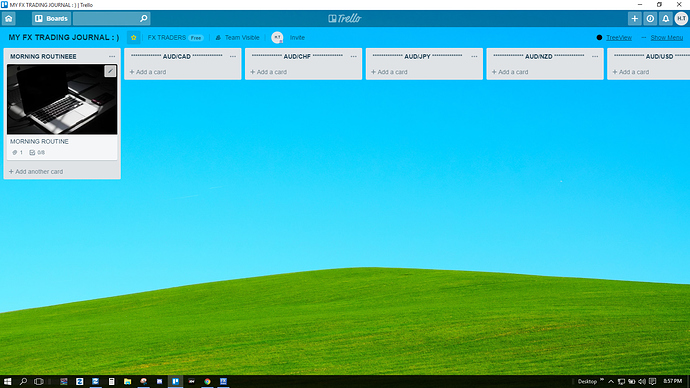
Task: Click the AUD/USD list title
Action: pyautogui.click(x=651, y=56)
